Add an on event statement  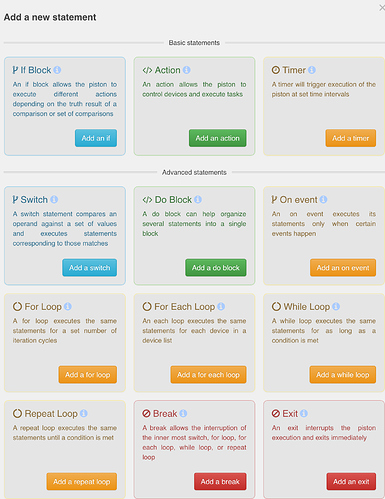click(x=343, y=268)
